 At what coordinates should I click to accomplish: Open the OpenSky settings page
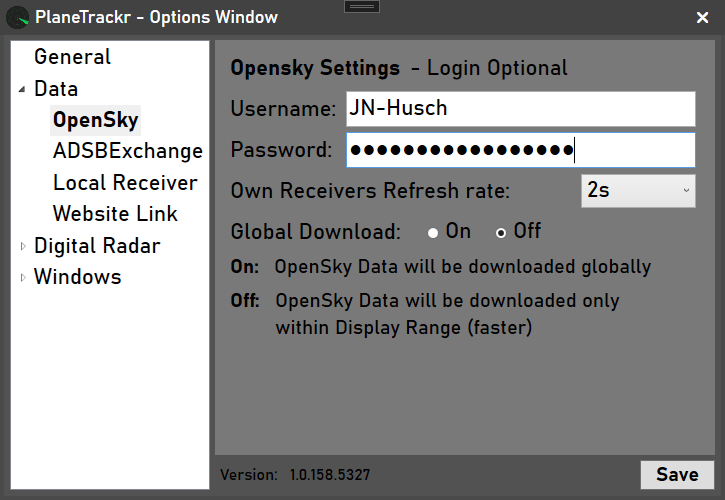point(96,120)
